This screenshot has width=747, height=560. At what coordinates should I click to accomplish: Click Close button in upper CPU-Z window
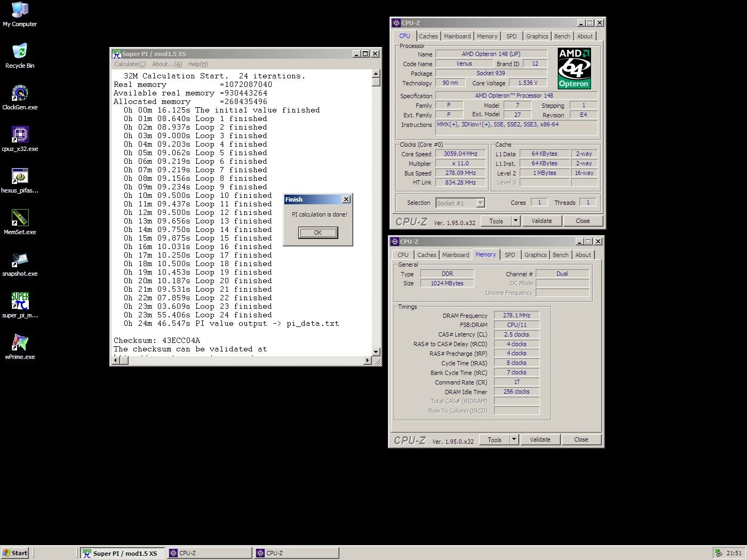coord(583,221)
